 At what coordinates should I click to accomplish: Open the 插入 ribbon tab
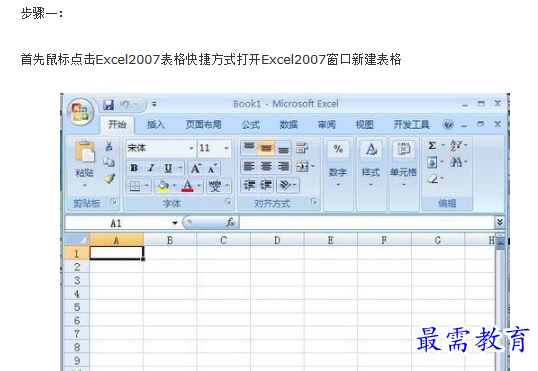click(156, 125)
